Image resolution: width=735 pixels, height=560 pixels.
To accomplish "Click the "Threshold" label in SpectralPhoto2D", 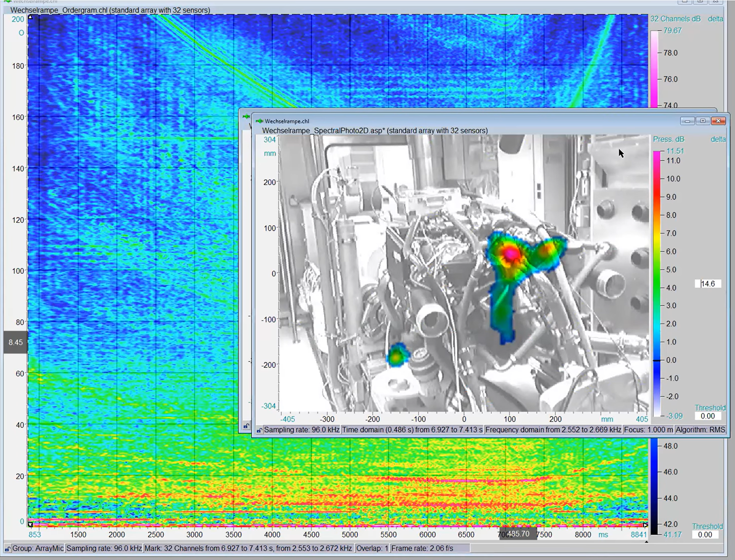I will click(x=710, y=408).
